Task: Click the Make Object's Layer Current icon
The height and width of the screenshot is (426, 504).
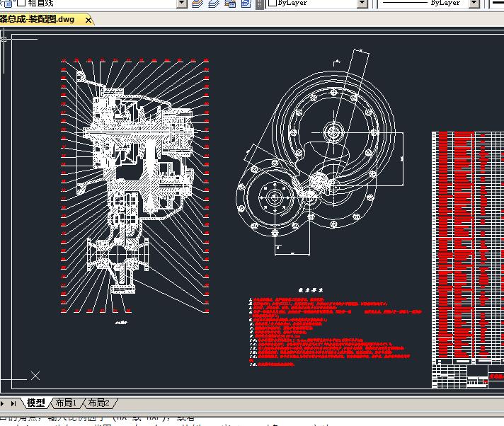Action: [x=197, y=4]
